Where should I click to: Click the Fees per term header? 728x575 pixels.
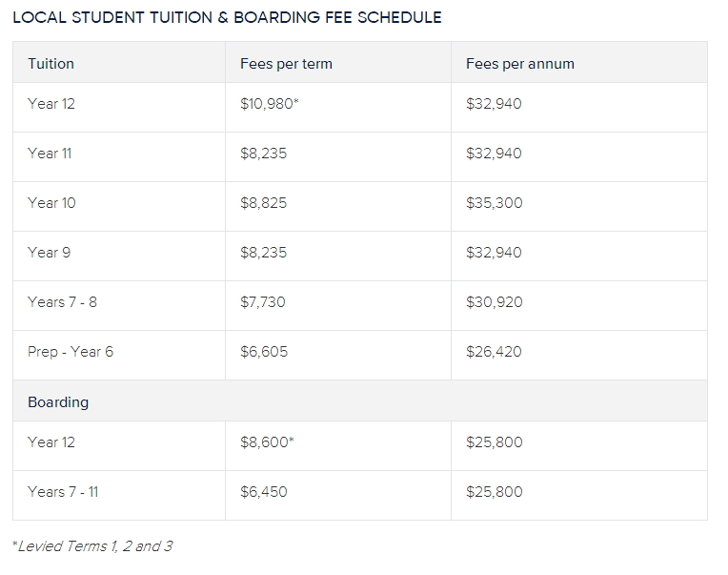(x=286, y=64)
